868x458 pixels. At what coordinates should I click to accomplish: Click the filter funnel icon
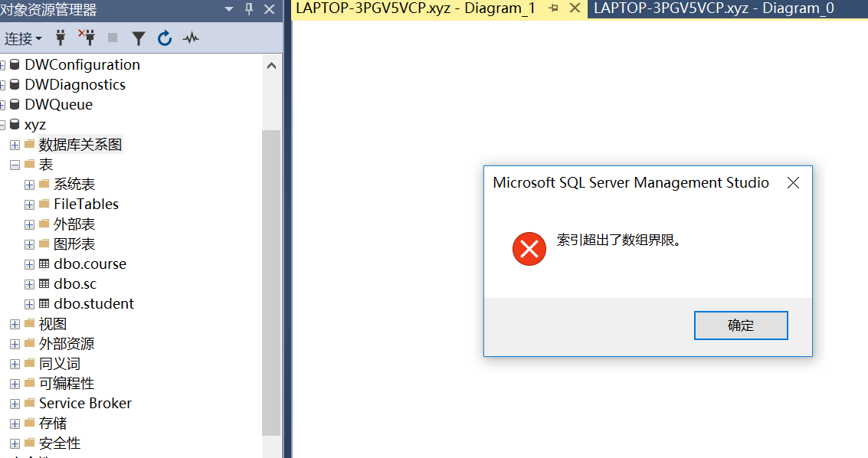(x=139, y=38)
